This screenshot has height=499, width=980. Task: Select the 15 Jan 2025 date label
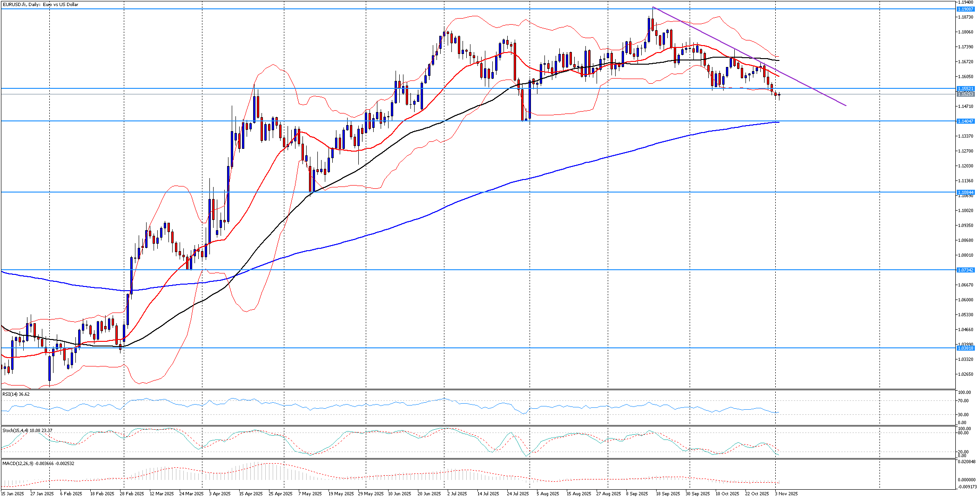coord(13,493)
